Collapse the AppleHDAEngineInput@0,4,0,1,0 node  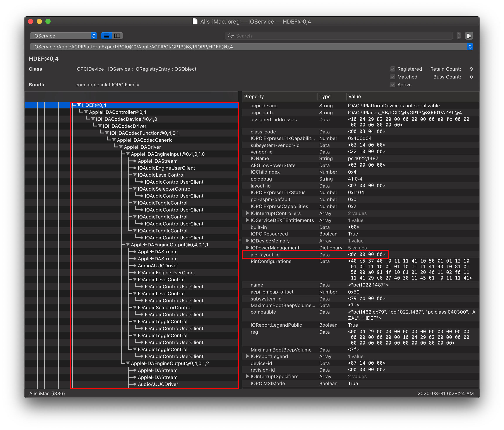coord(128,154)
